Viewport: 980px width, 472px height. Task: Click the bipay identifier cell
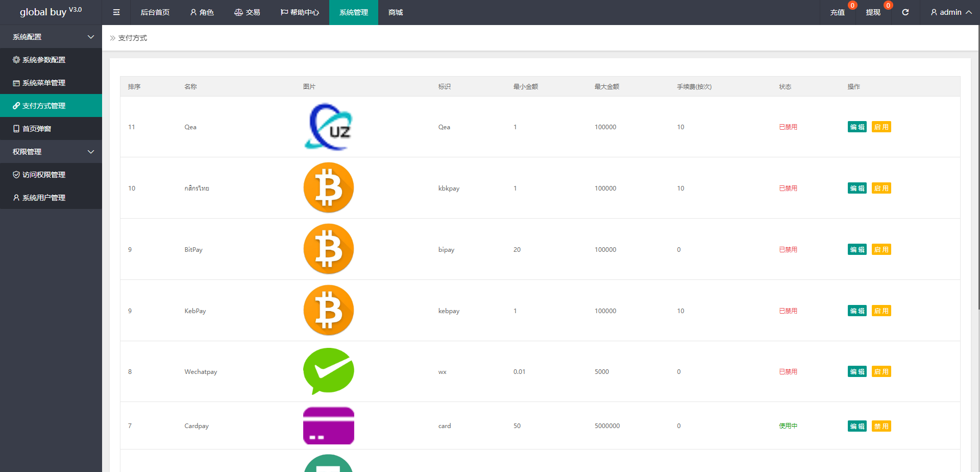[446, 249]
